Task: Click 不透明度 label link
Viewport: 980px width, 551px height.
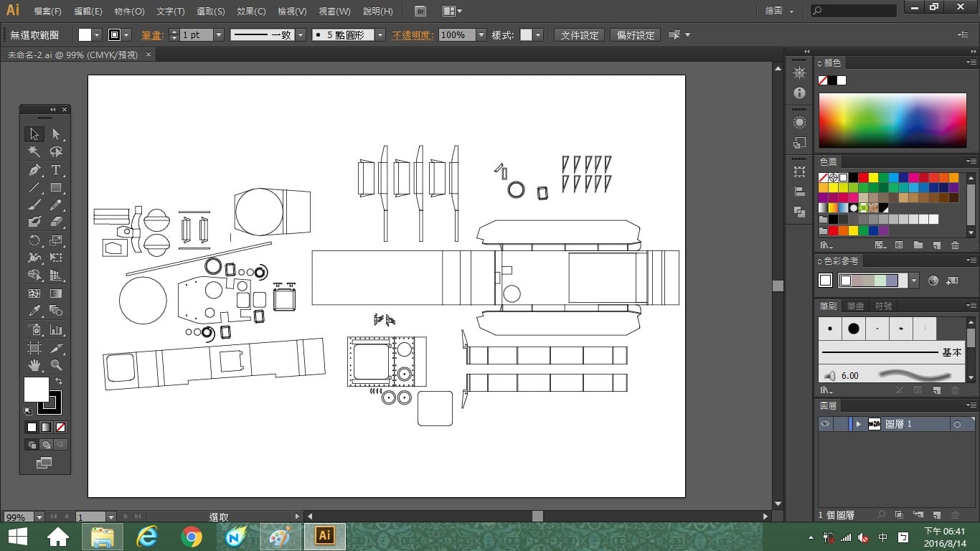Action: 413,35
